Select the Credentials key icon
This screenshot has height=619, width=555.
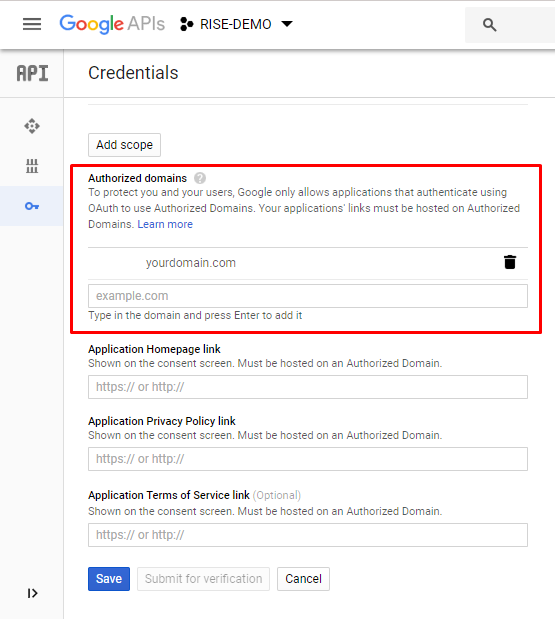32,206
